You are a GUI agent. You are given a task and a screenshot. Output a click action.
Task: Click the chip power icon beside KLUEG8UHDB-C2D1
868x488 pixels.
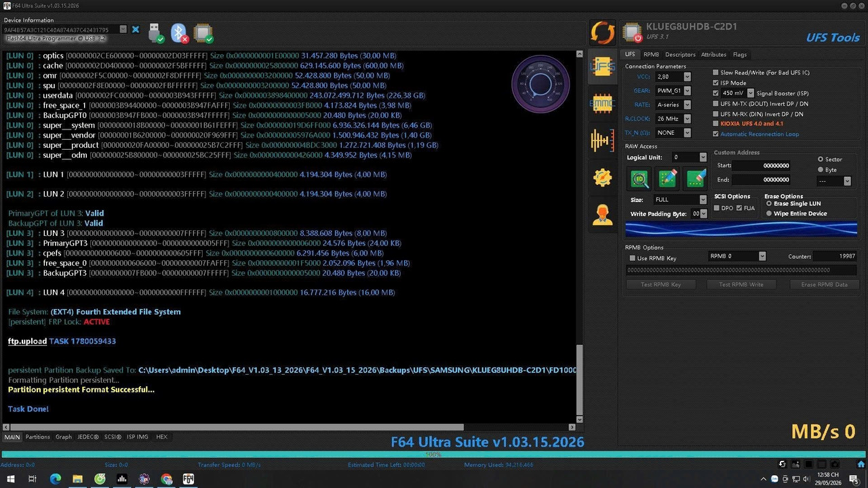633,33
